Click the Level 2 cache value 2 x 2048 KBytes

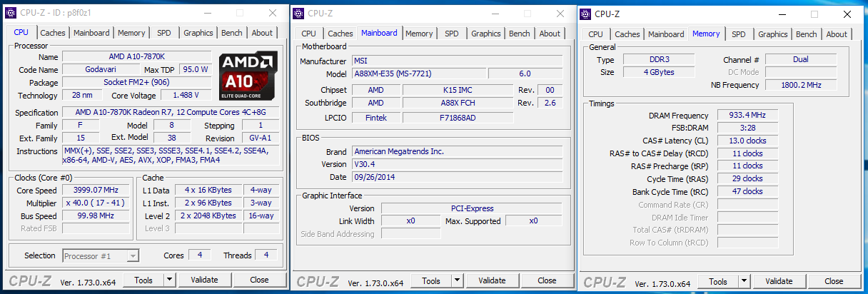coord(210,216)
